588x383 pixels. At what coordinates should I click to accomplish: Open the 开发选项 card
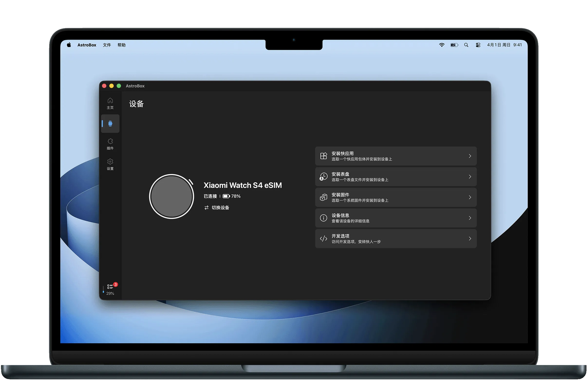[x=396, y=239]
